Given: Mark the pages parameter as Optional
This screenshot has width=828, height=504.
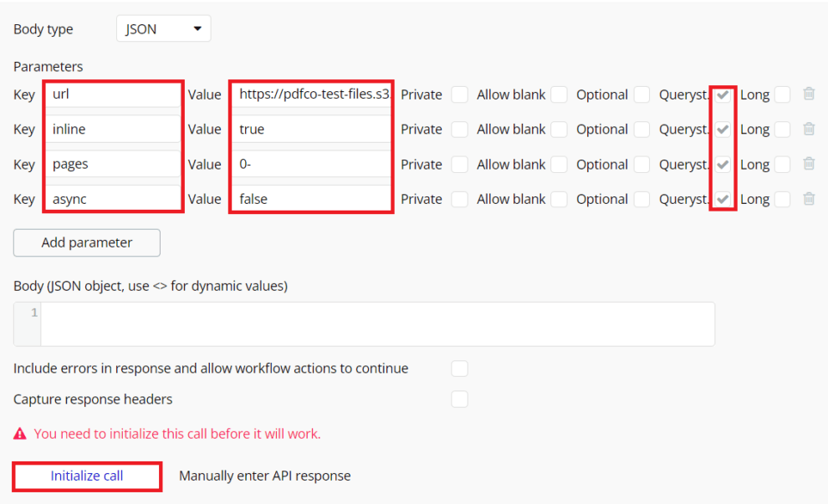Looking at the screenshot, I should pyautogui.click(x=641, y=164).
